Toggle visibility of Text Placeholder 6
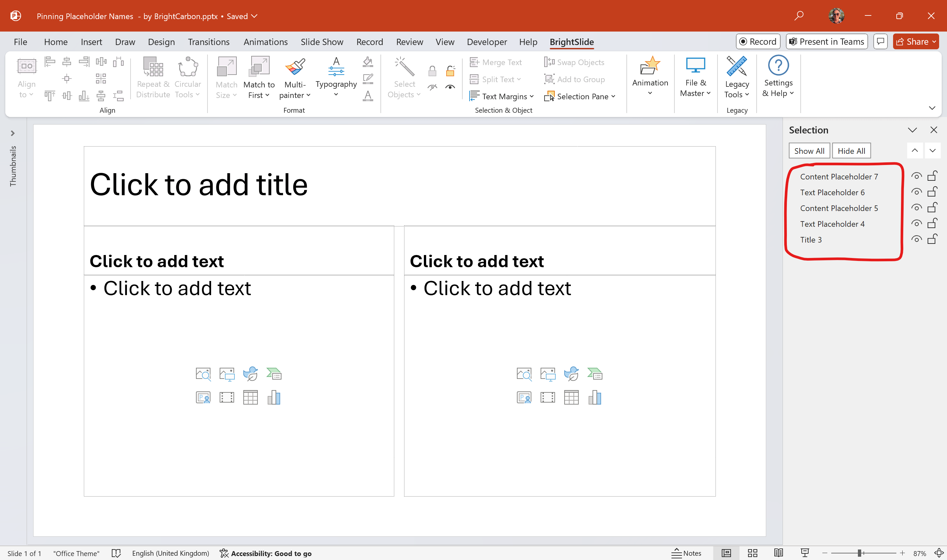The width and height of the screenshot is (947, 560). pos(917,192)
